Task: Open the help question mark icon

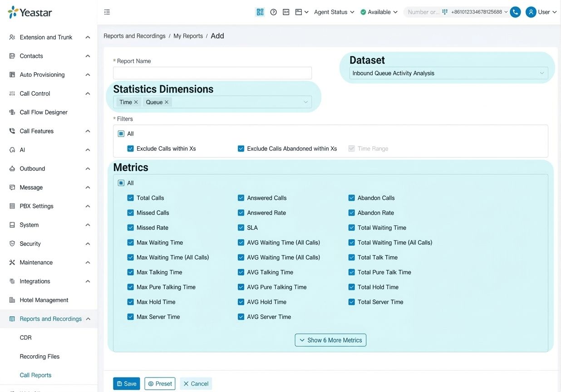Action: point(273,12)
